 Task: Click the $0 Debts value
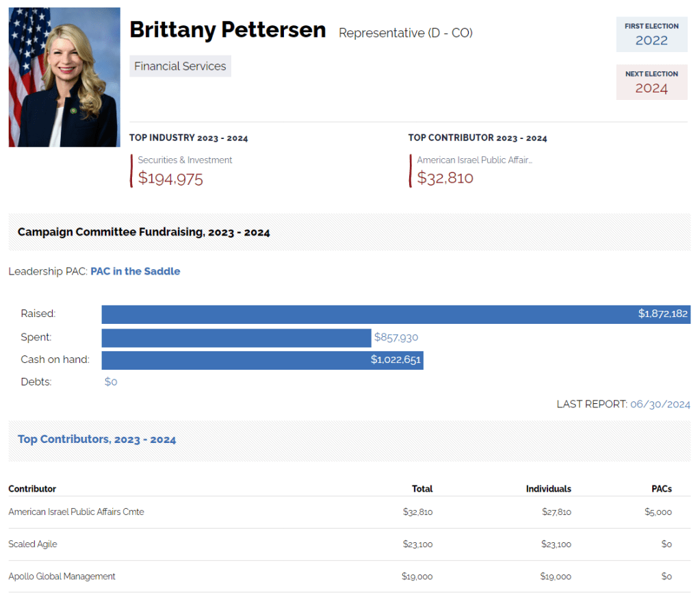coord(111,382)
